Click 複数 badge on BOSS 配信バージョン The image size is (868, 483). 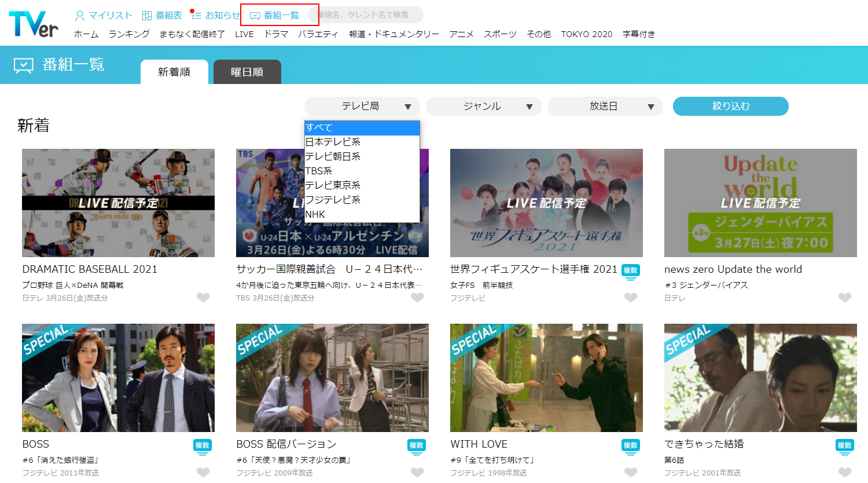[416, 447]
